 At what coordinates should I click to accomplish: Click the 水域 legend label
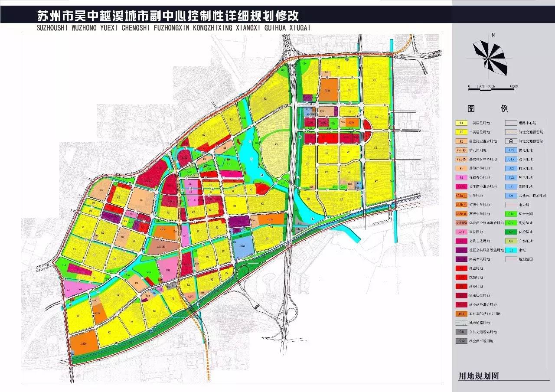tap(522, 250)
